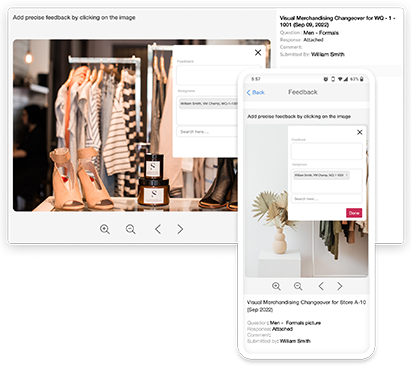Tap 'William Smith' submitter name on phone
The width and height of the screenshot is (411, 370).
[295, 341]
